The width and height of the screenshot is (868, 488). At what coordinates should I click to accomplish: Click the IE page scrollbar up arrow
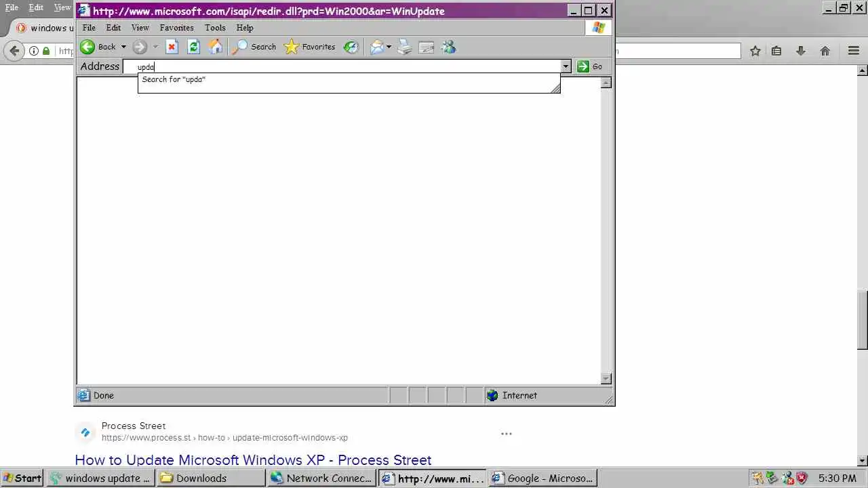pos(606,83)
